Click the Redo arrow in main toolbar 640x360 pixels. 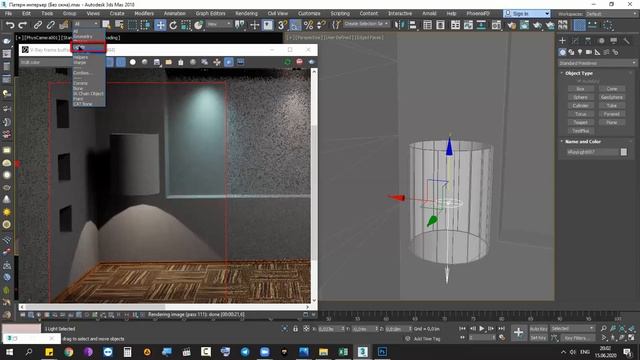23,25
